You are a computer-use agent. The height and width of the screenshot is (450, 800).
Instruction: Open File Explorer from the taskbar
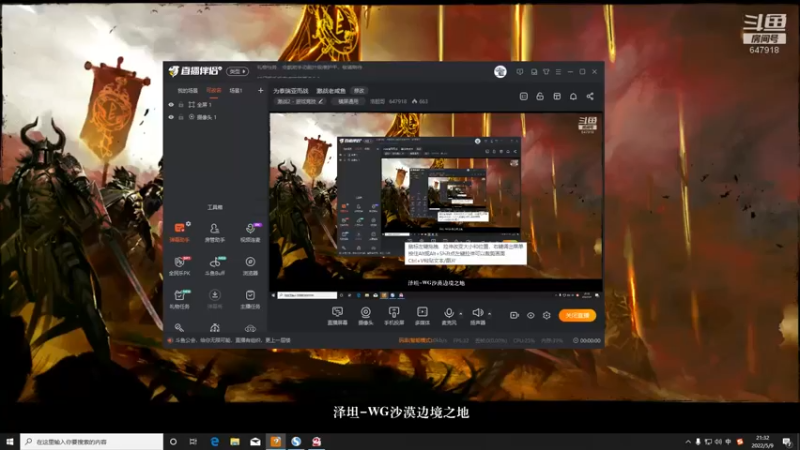point(235,441)
